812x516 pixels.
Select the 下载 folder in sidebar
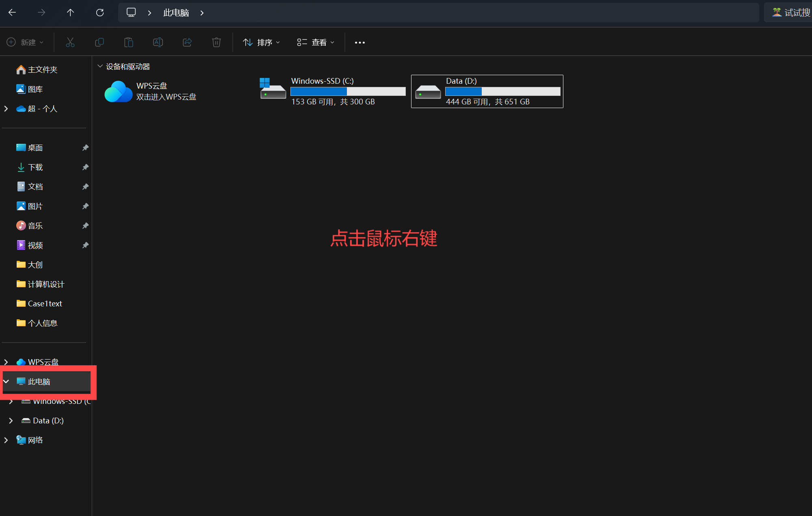click(35, 167)
